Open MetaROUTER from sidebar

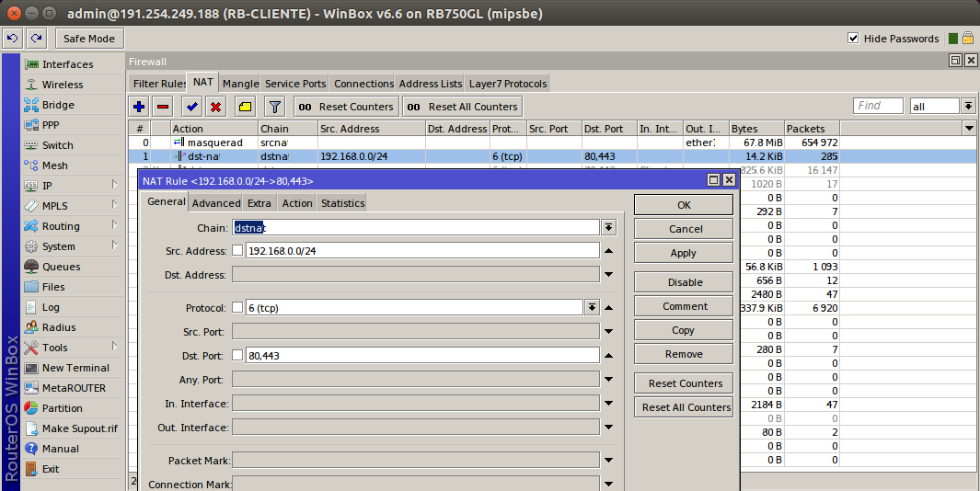pos(73,388)
